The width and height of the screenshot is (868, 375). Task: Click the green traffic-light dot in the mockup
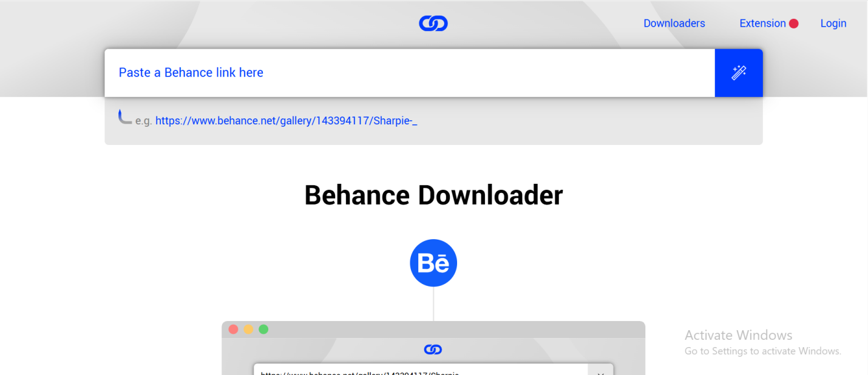click(x=264, y=329)
